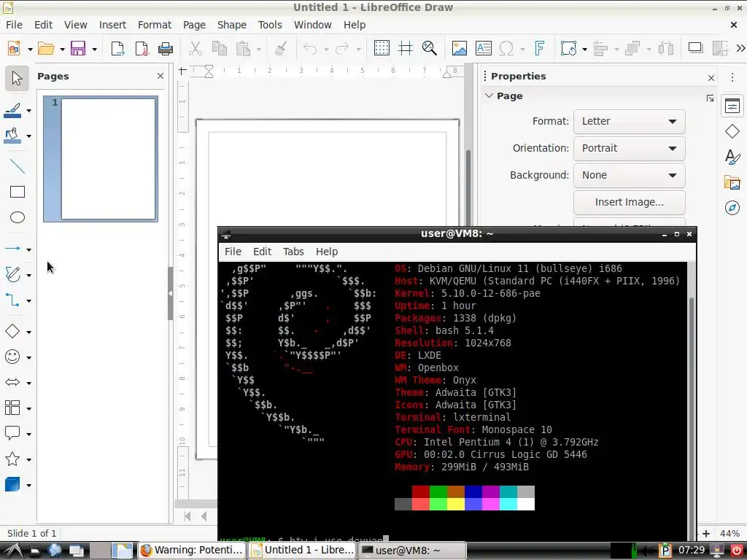Image resolution: width=747 pixels, height=560 pixels.
Task: Select the Fill Color bucket tool
Action: click(12, 136)
